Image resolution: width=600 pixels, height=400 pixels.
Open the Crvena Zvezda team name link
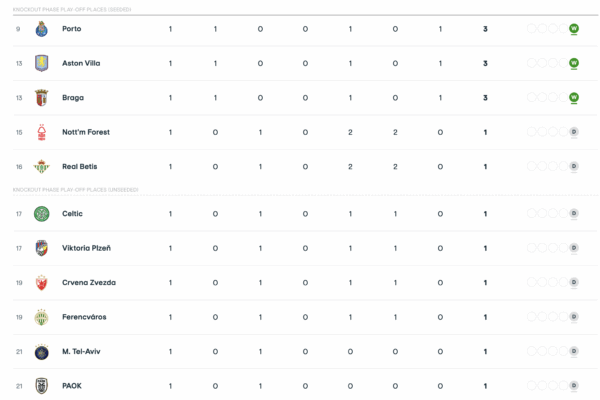(x=89, y=282)
